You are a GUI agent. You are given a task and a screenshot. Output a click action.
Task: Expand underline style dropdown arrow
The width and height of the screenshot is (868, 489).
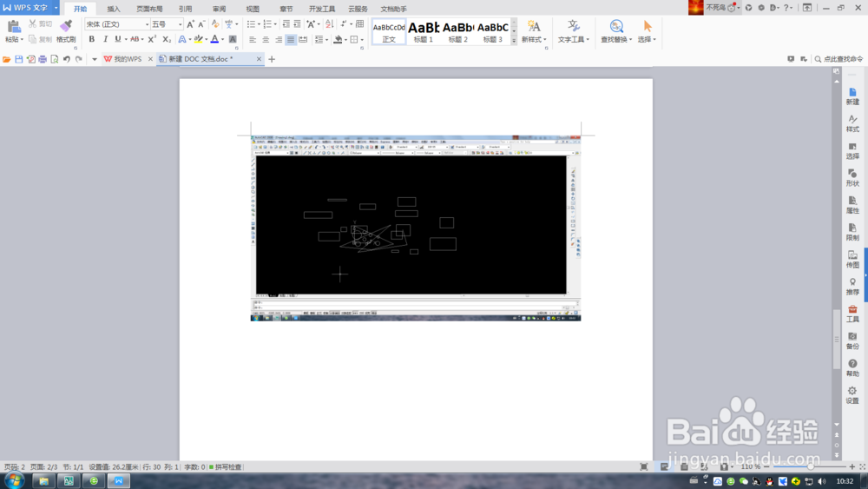(x=126, y=39)
